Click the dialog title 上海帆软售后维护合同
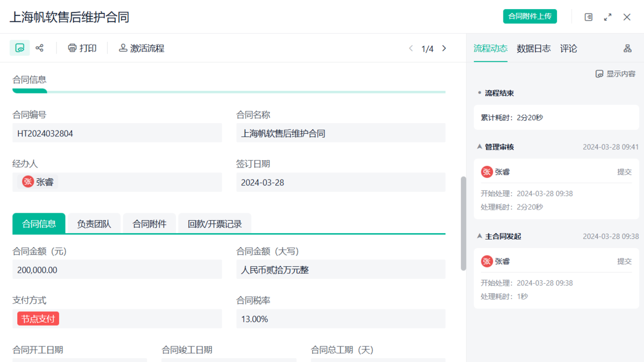This screenshot has height=362, width=644. (x=69, y=17)
